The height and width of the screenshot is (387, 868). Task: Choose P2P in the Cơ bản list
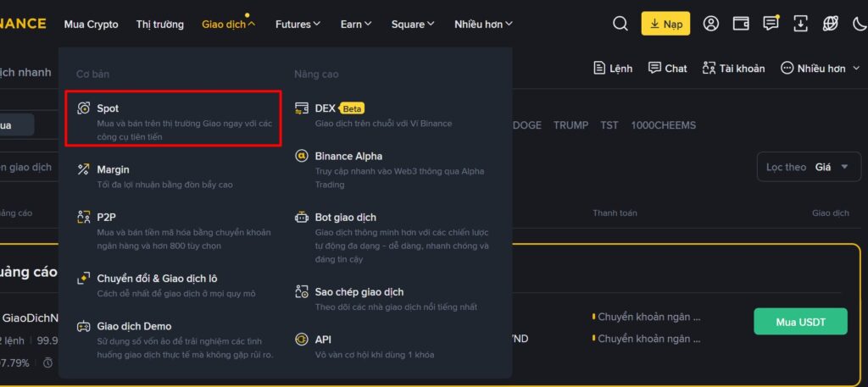(106, 217)
